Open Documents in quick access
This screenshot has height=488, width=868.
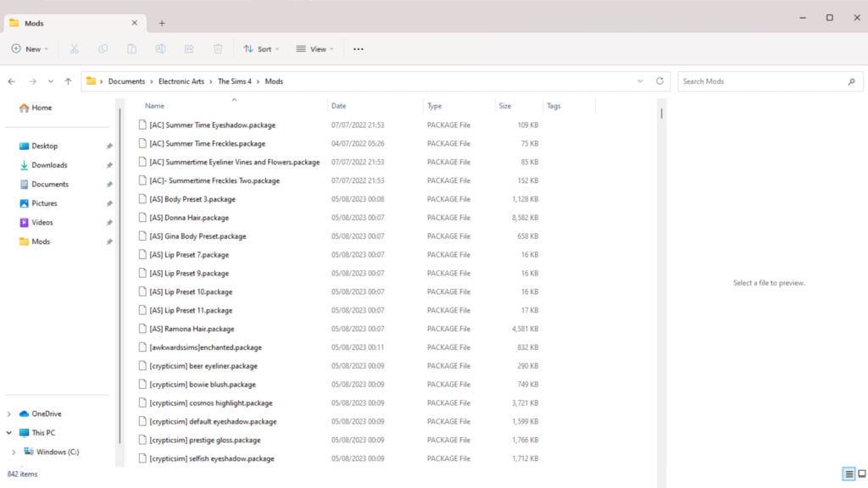(x=44, y=184)
